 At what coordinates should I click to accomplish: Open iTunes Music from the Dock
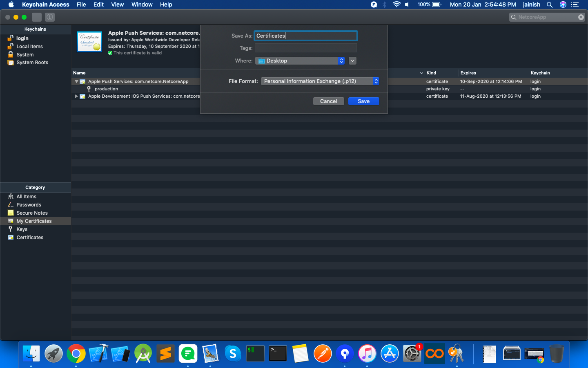[x=367, y=353]
